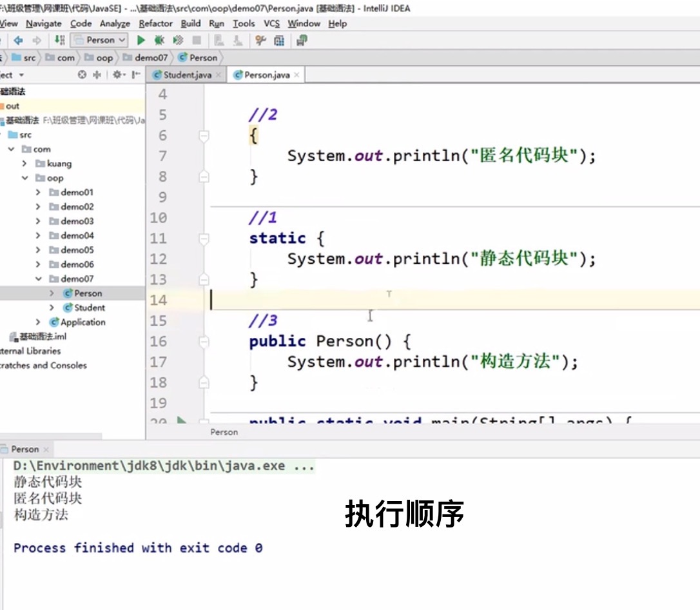
Task: Expand the Student class node
Action: [x=52, y=308]
